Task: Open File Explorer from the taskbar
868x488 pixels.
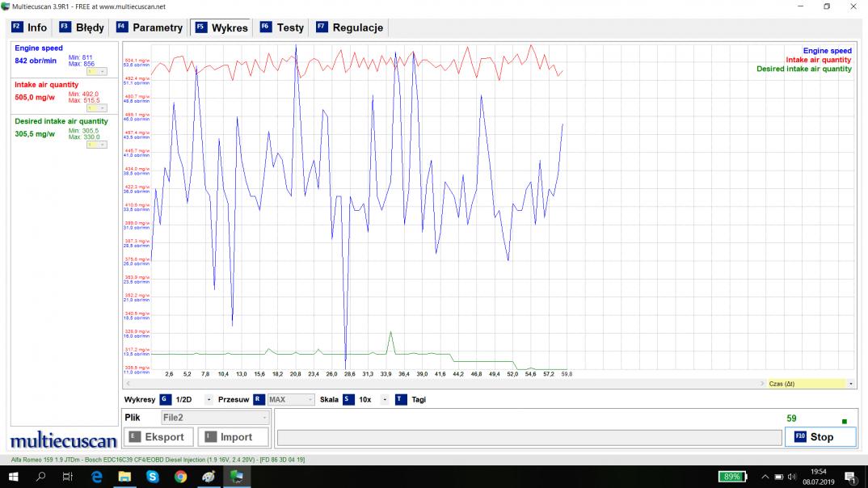Action: click(125, 477)
